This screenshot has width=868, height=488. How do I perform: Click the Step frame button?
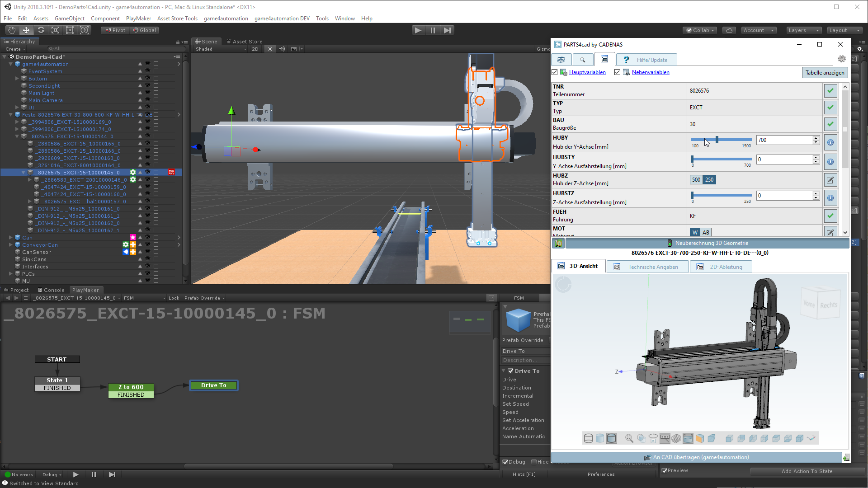coord(447,30)
